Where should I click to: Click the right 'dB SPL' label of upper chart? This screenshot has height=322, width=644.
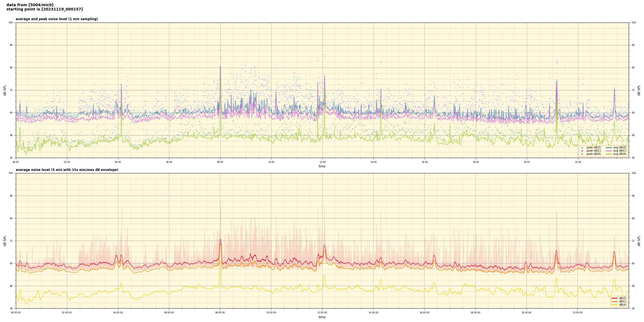point(639,90)
